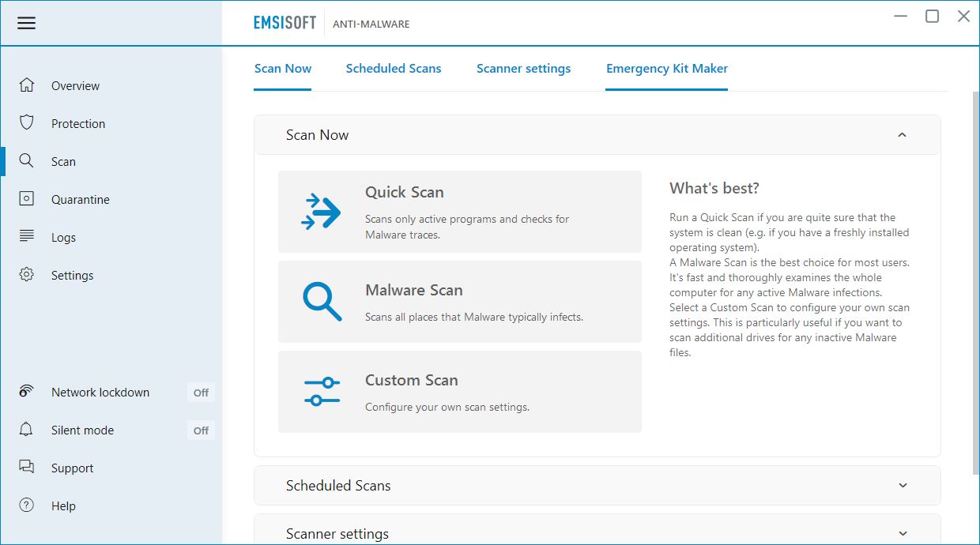Click the Settings gear icon
The width and height of the screenshot is (980, 545).
click(27, 275)
